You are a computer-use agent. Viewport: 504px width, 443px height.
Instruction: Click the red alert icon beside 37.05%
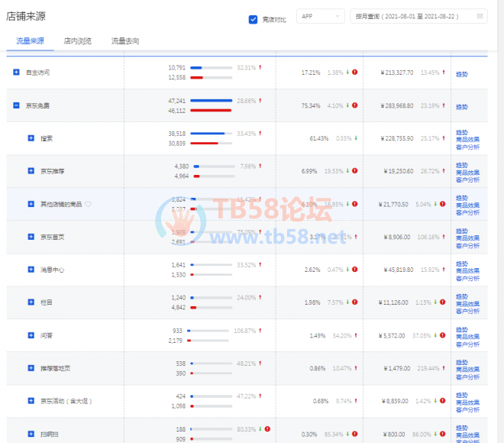(x=443, y=335)
